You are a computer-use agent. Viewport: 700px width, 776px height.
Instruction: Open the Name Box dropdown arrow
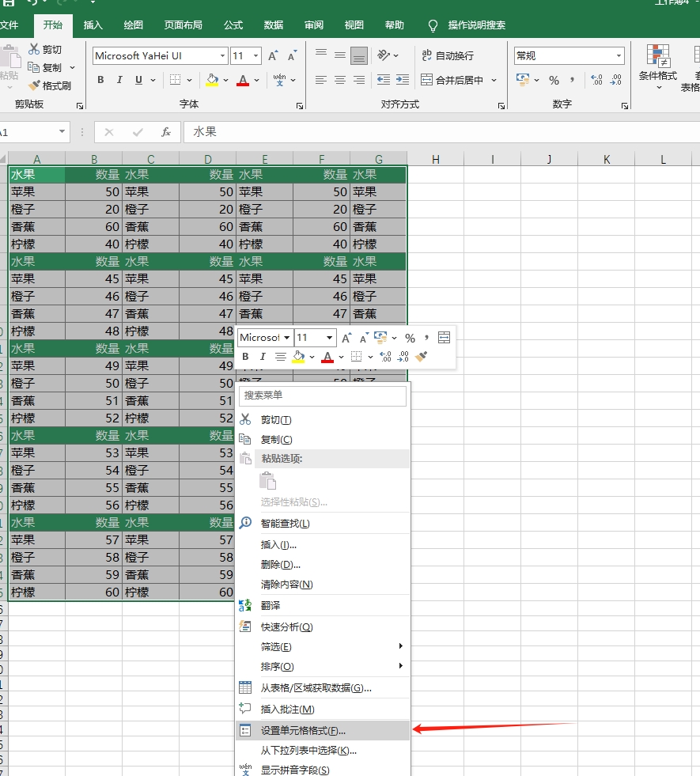coord(62,131)
